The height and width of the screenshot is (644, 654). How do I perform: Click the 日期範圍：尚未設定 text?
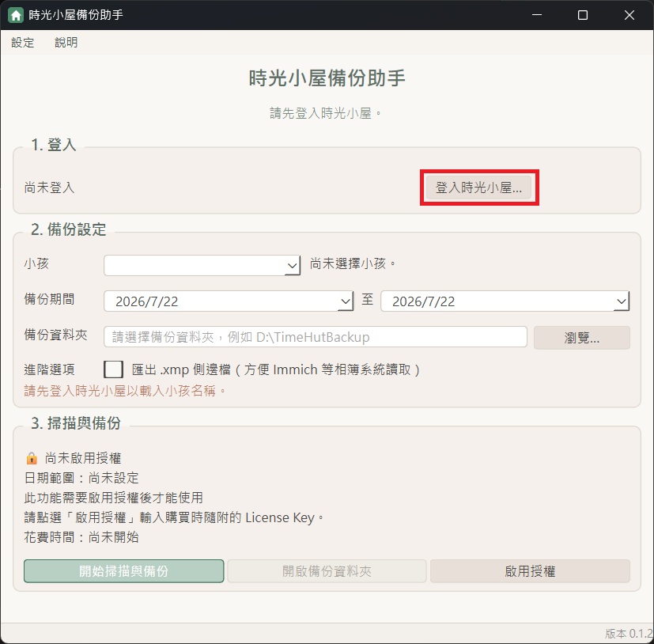coord(81,478)
